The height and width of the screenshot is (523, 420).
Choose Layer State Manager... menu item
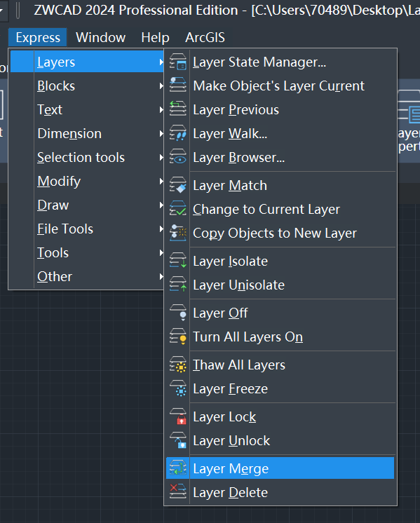pyautogui.click(x=280, y=62)
